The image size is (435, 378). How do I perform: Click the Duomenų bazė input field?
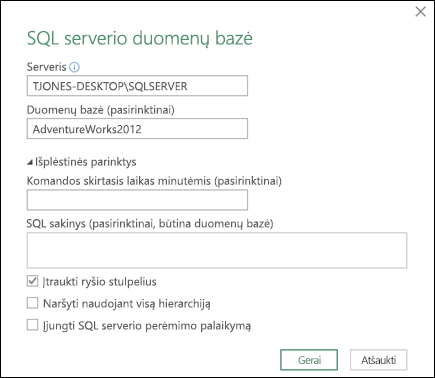137,129
